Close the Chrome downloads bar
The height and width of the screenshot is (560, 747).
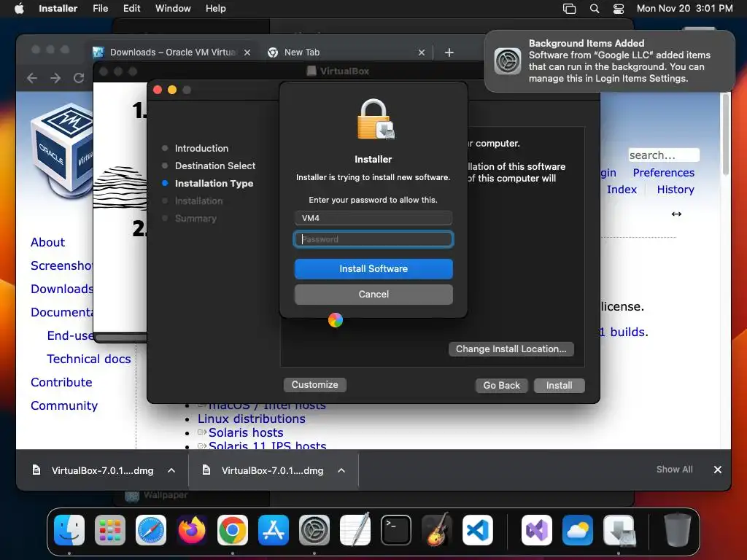click(x=718, y=470)
